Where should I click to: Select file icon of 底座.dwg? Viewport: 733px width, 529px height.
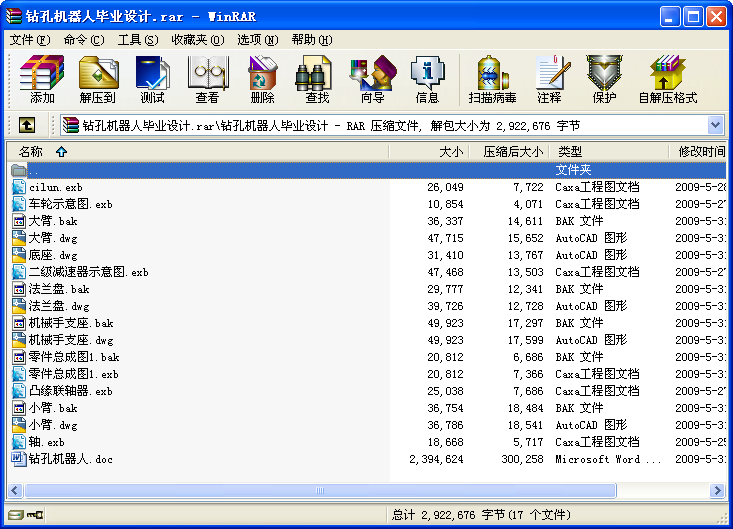coord(19,255)
